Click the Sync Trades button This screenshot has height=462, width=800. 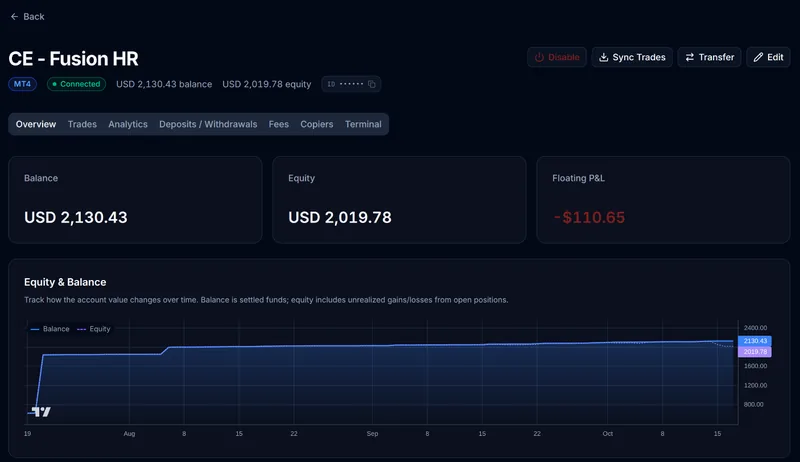tap(632, 57)
